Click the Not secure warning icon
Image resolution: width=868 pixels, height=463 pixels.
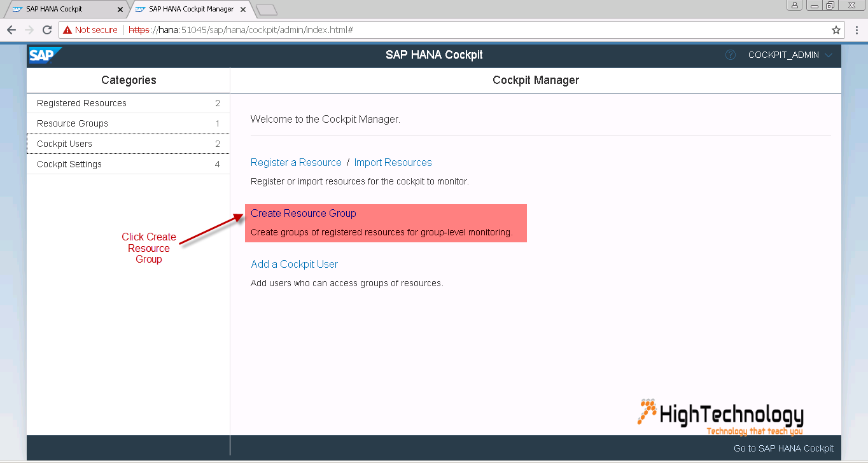(67, 30)
